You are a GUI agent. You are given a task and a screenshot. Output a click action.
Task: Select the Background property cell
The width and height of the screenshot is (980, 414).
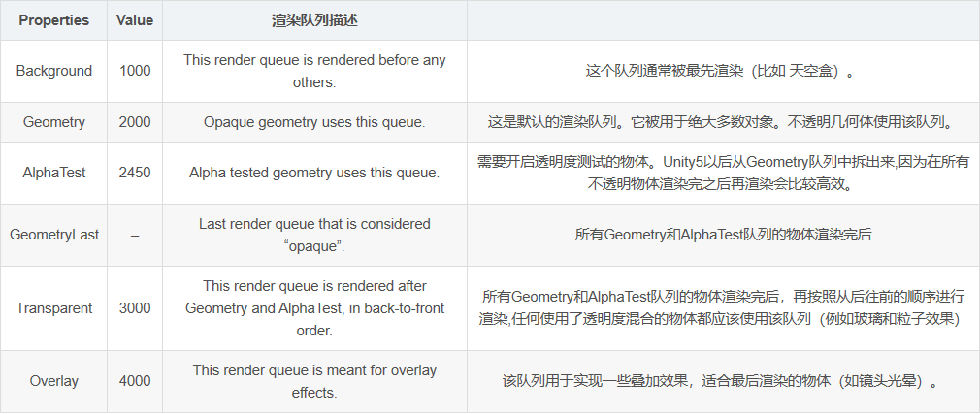(53, 71)
